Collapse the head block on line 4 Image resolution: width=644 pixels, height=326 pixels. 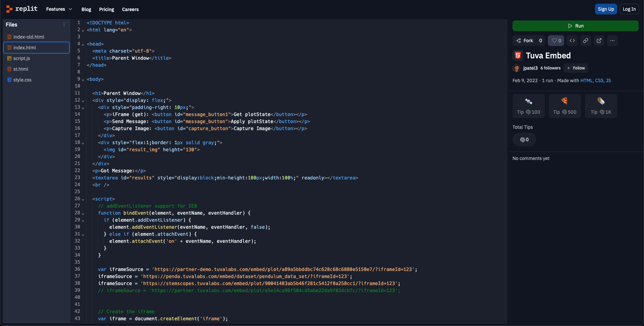[x=83, y=44]
